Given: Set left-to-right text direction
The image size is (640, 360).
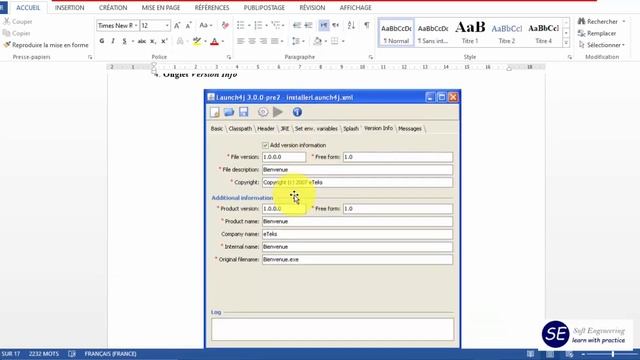Looking at the screenshot, I should (324, 25).
